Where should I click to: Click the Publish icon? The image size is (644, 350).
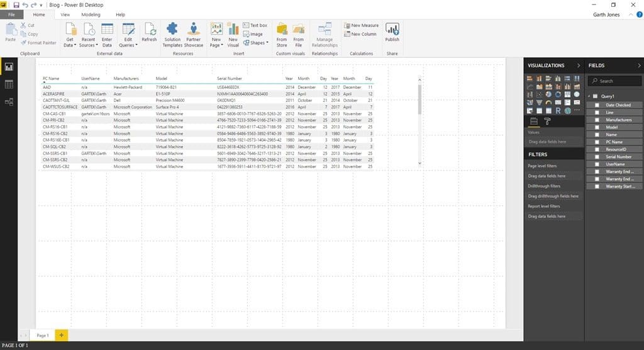pos(392,32)
